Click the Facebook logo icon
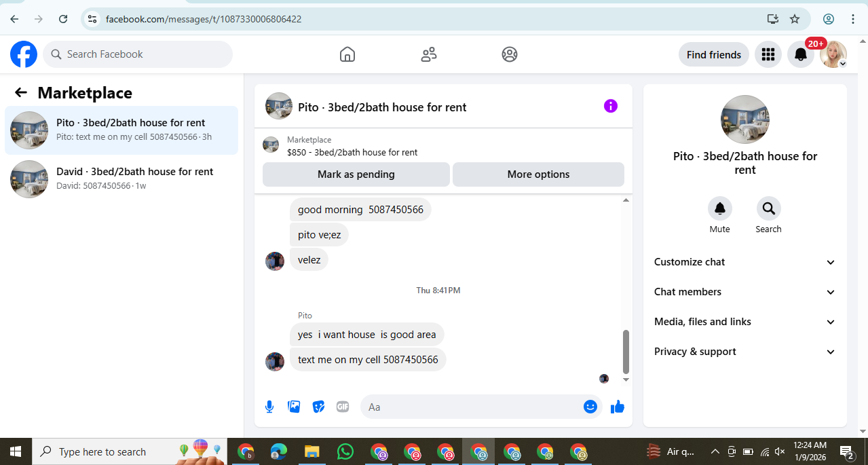This screenshot has width=868, height=465. tap(24, 54)
